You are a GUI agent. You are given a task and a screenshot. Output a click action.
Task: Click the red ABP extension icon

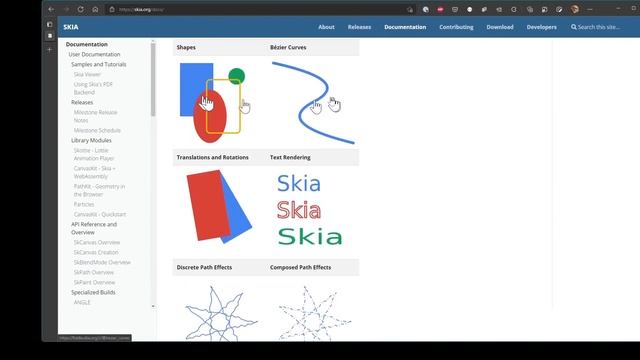coord(440,9)
